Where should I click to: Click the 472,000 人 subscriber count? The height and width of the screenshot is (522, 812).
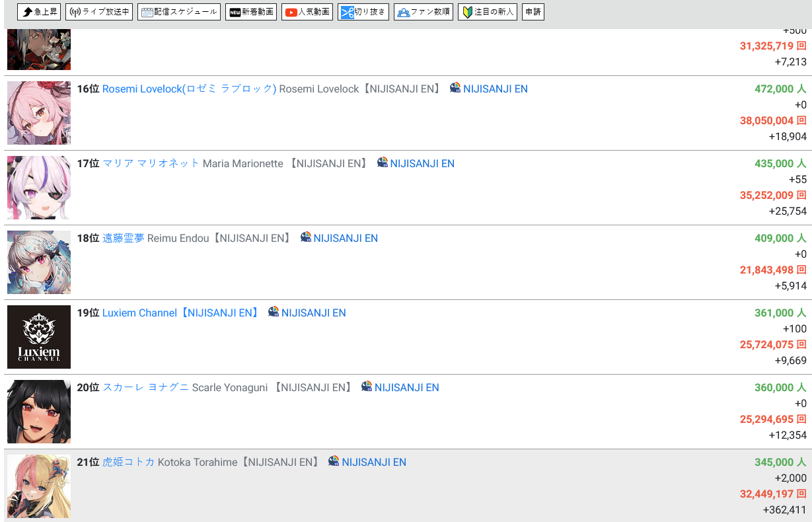pyautogui.click(x=780, y=89)
